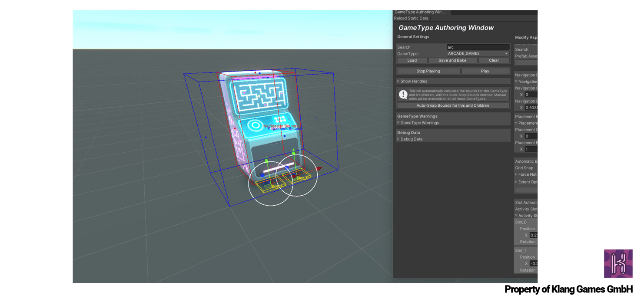Click the Placement X field showing 0
This screenshot has width=644, height=305.
pos(531,136)
